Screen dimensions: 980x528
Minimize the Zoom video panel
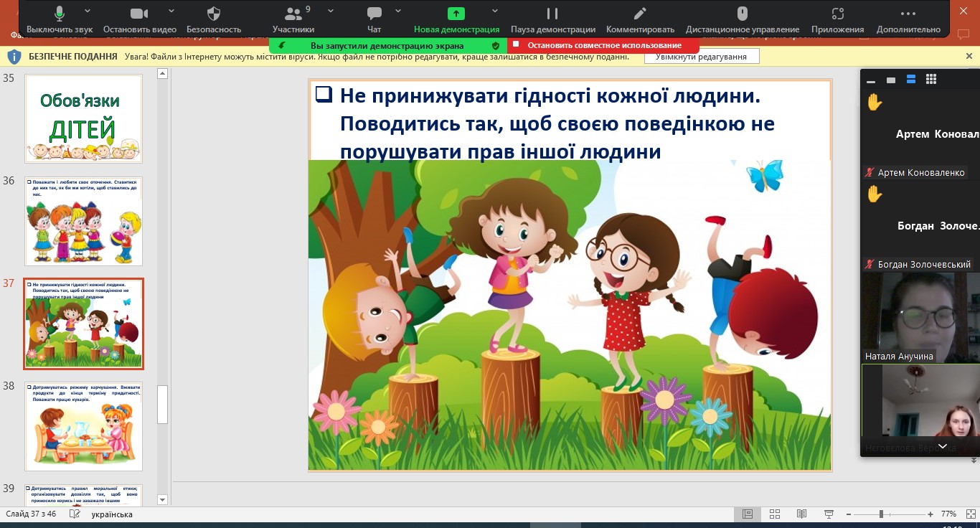[871, 80]
